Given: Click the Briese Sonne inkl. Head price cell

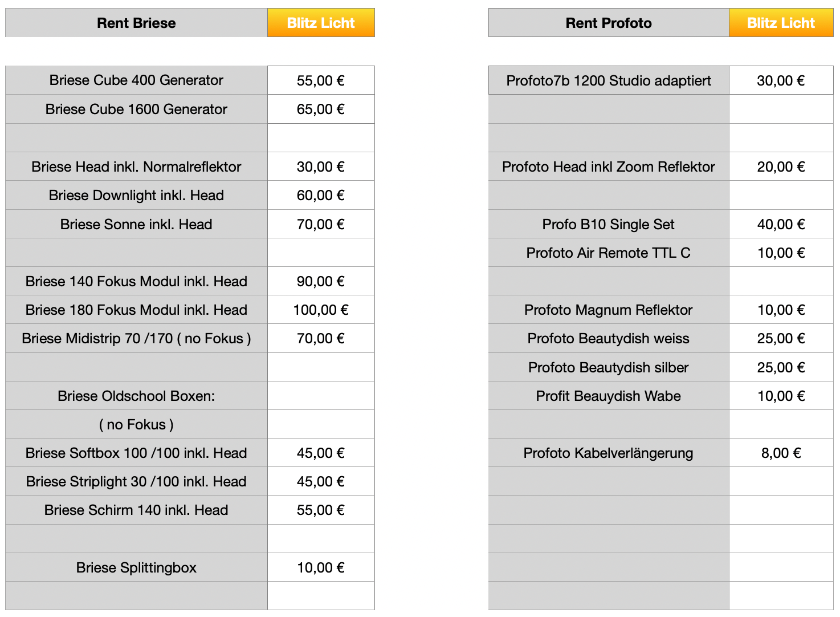Looking at the screenshot, I should coord(321,224).
